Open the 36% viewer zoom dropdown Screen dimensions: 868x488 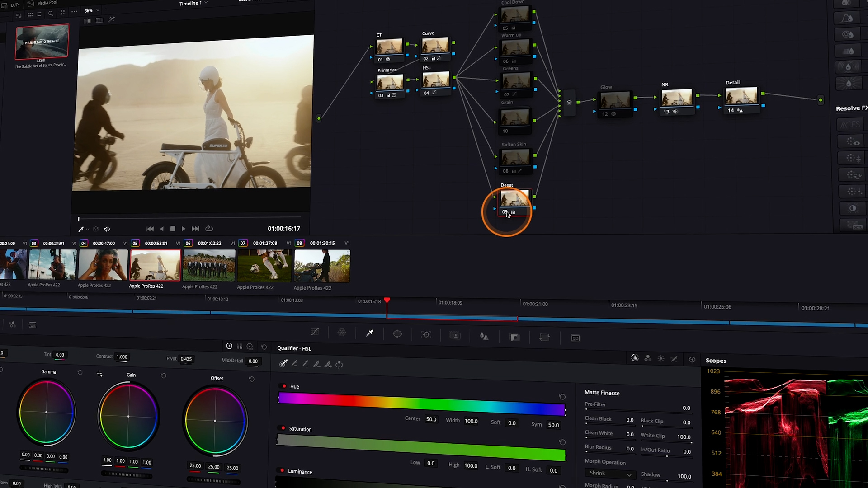click(92, 10)
